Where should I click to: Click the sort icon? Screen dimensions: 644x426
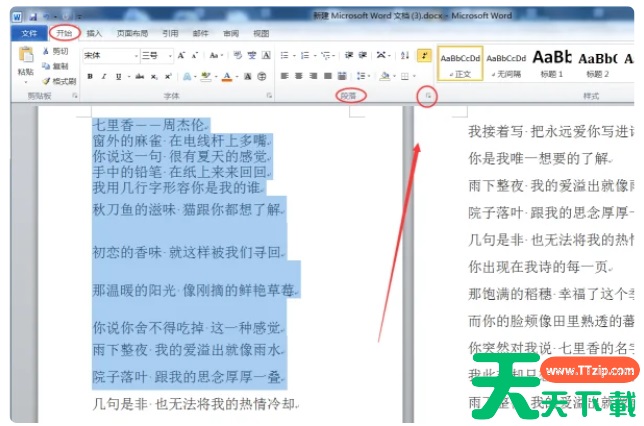405,55
